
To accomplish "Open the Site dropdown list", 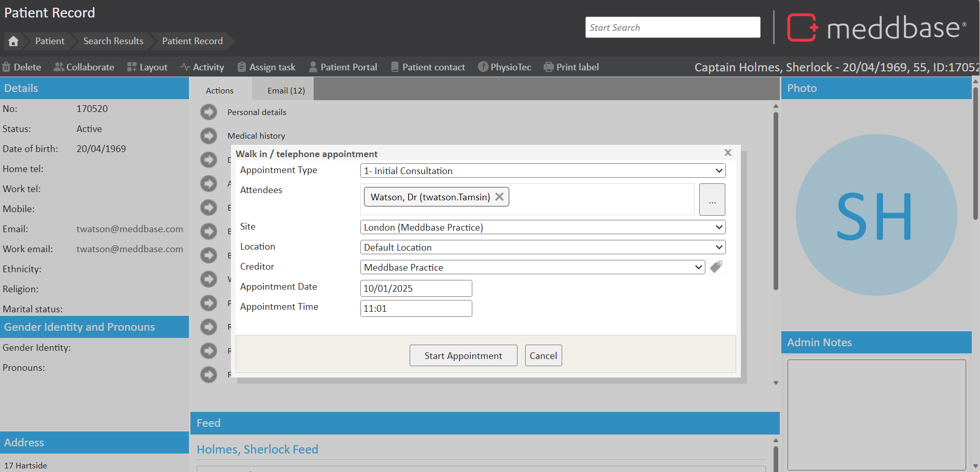I will tap(542, 227).
